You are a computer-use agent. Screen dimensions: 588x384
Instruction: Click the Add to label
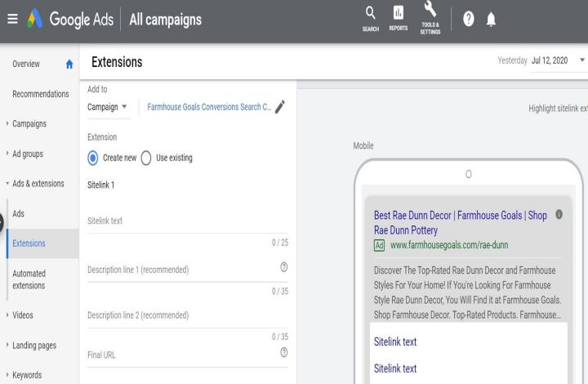97,89
